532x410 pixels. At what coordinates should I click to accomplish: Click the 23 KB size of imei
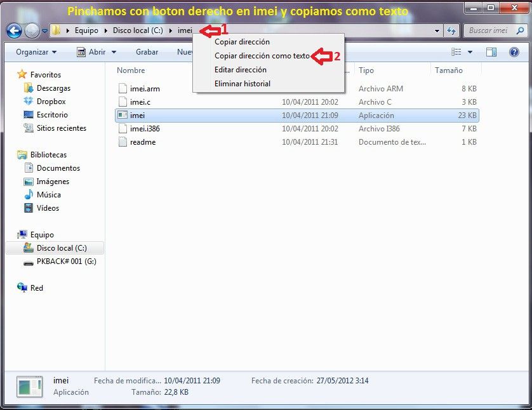pos(467,116)
